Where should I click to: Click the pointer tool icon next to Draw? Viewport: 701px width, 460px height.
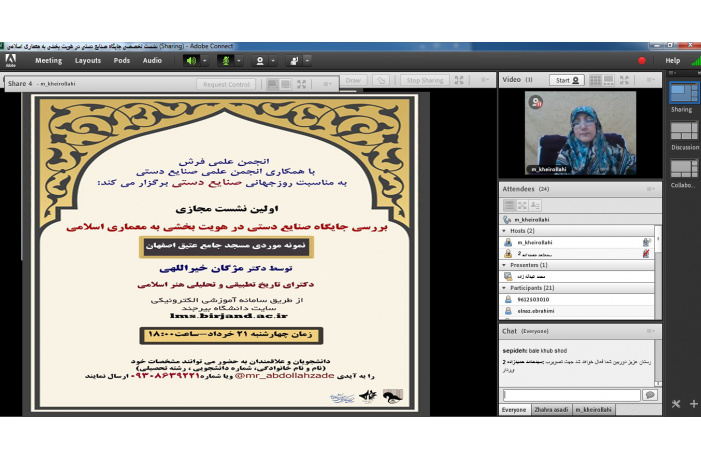(x=381, y=80)
